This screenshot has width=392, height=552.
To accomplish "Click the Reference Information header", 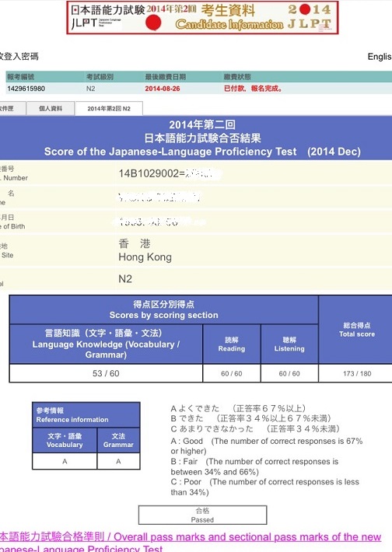I will 86,415.
